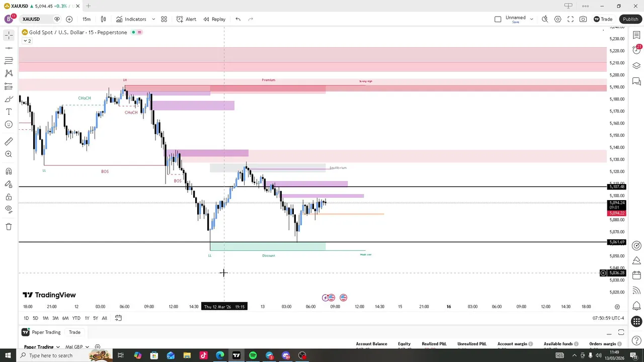The width and height of the screenshot is (644, 362).
Task: Expand the Indicators favorites dropdown arrow
Action: [153, 19]
